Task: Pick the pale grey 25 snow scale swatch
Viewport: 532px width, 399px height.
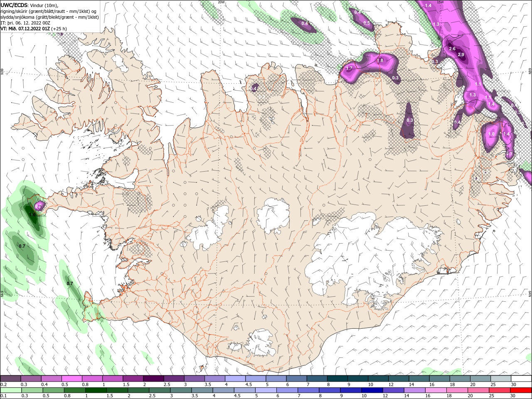Action: [501, 378]
